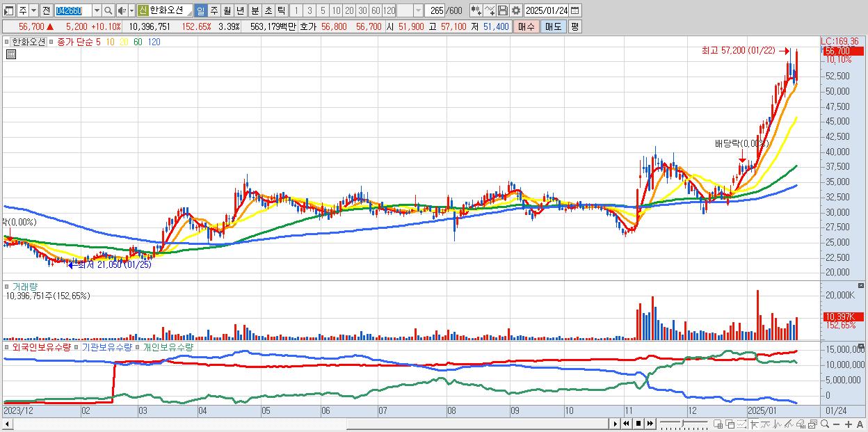Select the 분 minute chart tab
Viewport: 868px width, 432px height.
pos(255,10)
